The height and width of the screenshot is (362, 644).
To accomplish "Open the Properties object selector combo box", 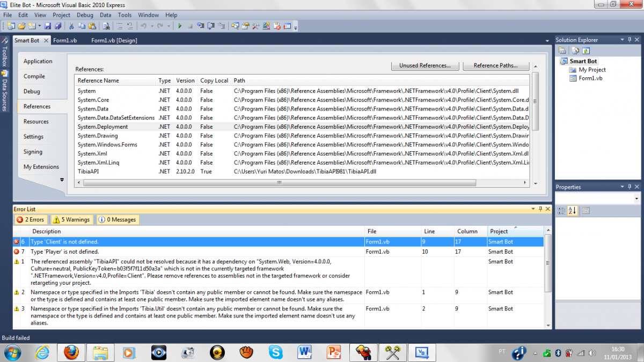I will coord(598,198).
